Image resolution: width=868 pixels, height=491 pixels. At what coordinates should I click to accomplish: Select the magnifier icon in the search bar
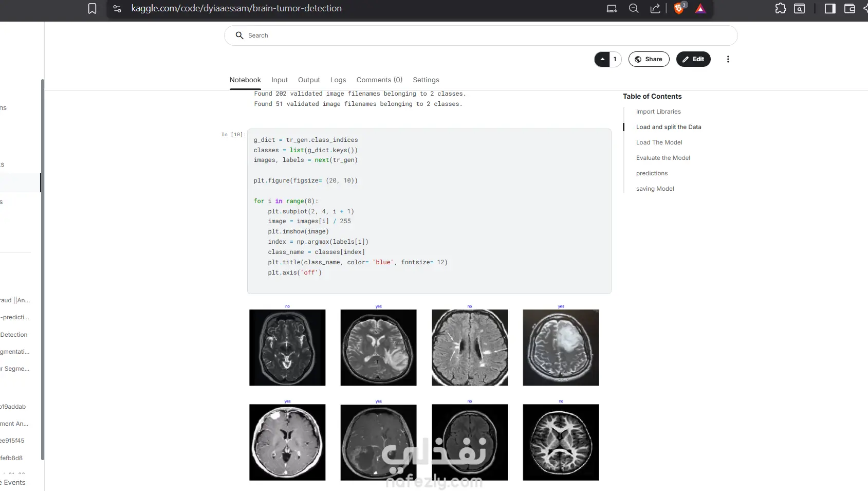click(239, 35)
